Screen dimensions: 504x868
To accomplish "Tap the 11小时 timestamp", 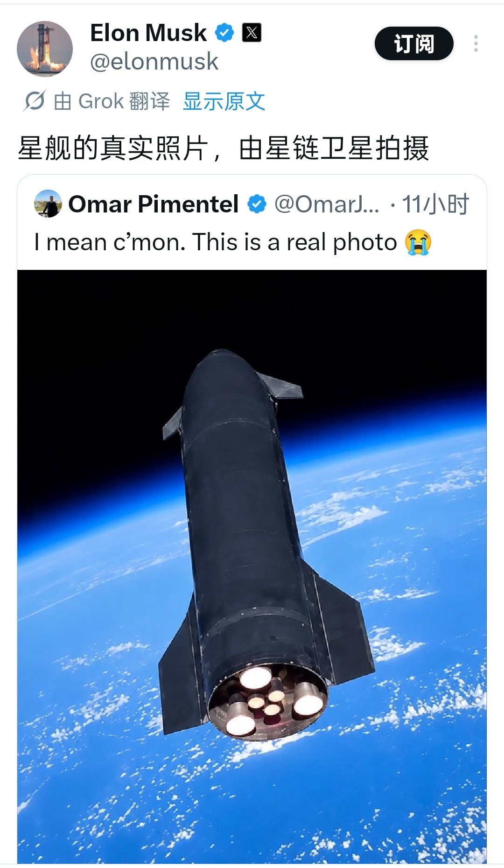I will click(435, 204).
